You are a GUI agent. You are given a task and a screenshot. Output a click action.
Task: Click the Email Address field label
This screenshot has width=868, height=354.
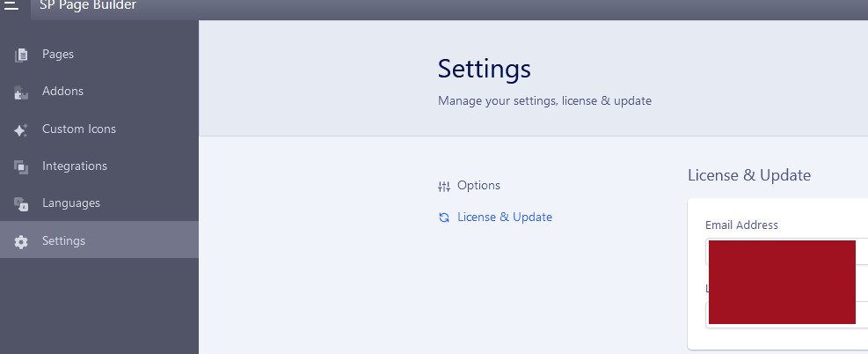coord(741,225)
